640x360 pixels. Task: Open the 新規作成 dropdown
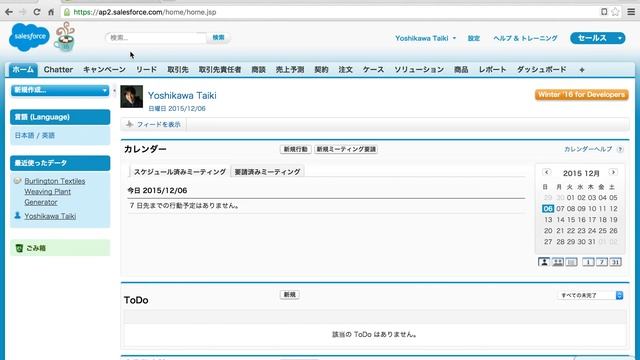[x=60, y=90]
